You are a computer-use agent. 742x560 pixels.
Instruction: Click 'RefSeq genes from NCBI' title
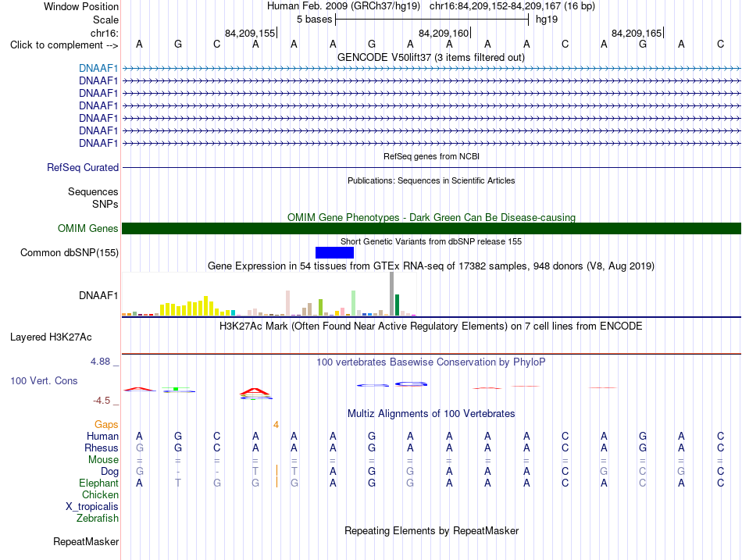pos(432,156)
